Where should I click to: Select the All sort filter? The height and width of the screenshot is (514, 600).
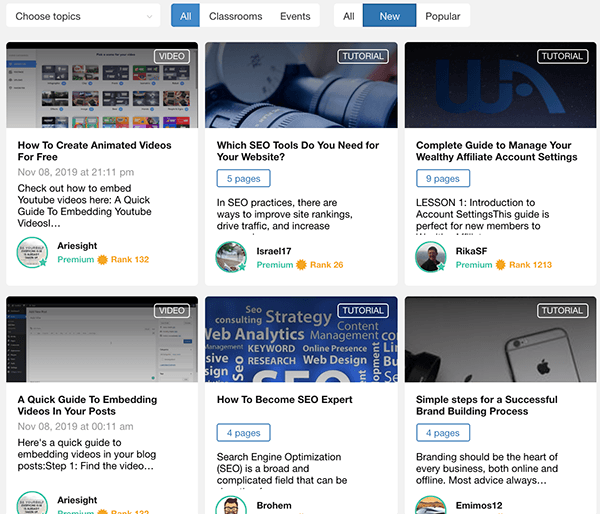pos(349,16)
